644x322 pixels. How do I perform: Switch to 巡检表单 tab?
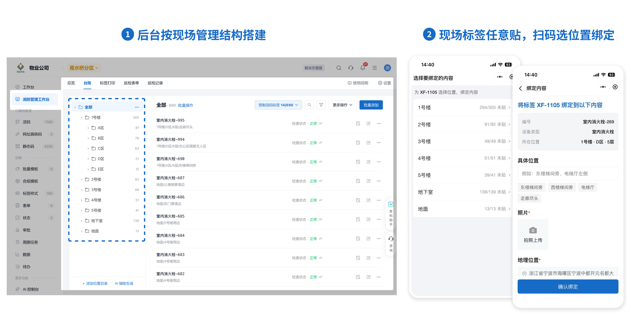click(x=131, y=83)
